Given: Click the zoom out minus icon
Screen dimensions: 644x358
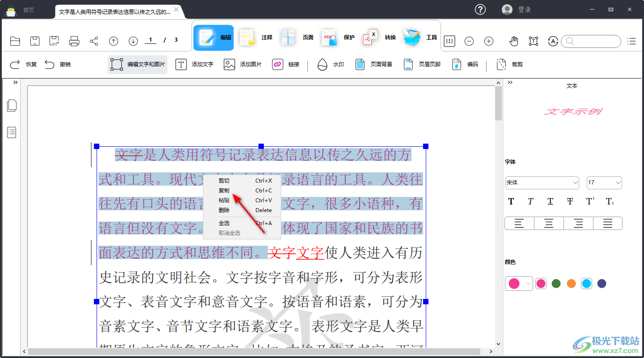Looking at the screenshot, I should point(469,41).
